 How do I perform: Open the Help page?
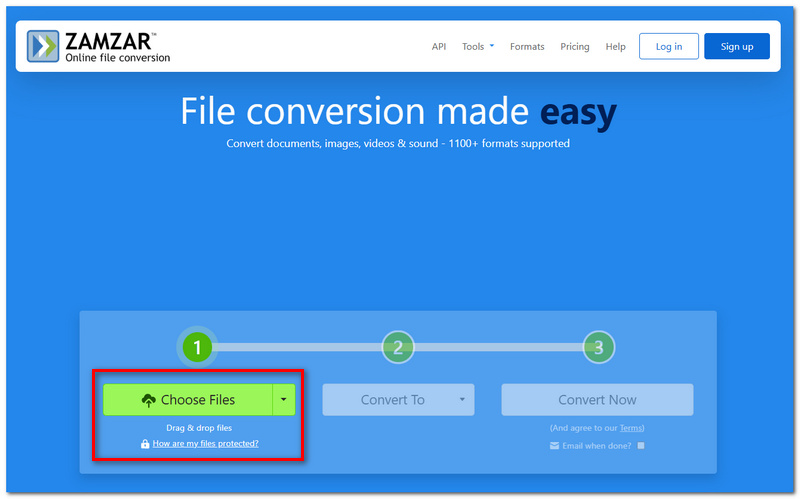point(615,46)
